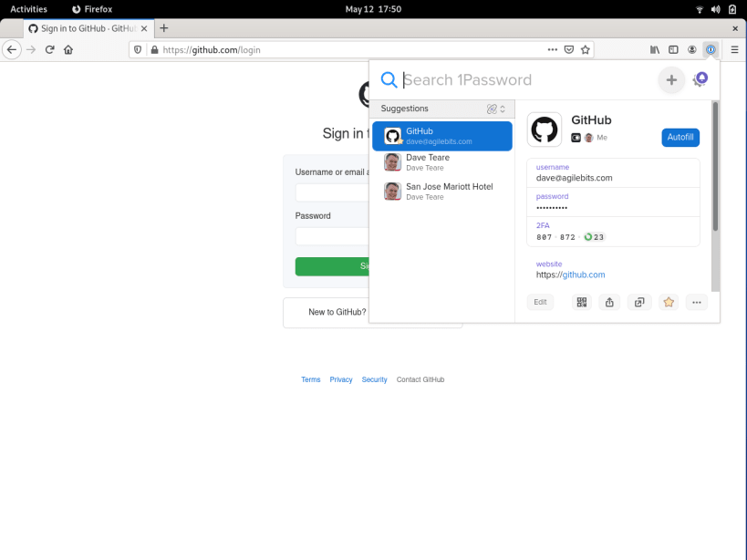Go back one page
747x560 pixels.
point(12,49)
